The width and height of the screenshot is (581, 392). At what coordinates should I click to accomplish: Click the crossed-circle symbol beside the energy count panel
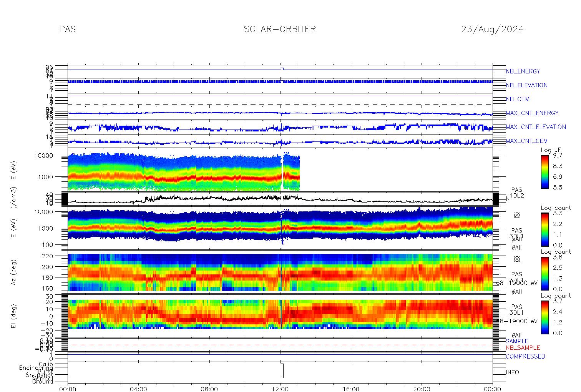coord(517,215)
